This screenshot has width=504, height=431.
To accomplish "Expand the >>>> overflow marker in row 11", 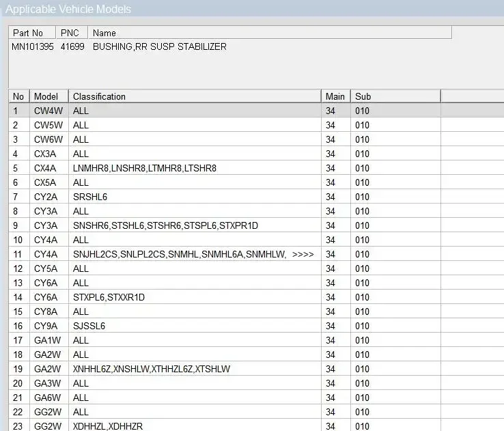I will click(x=303, y=254).
